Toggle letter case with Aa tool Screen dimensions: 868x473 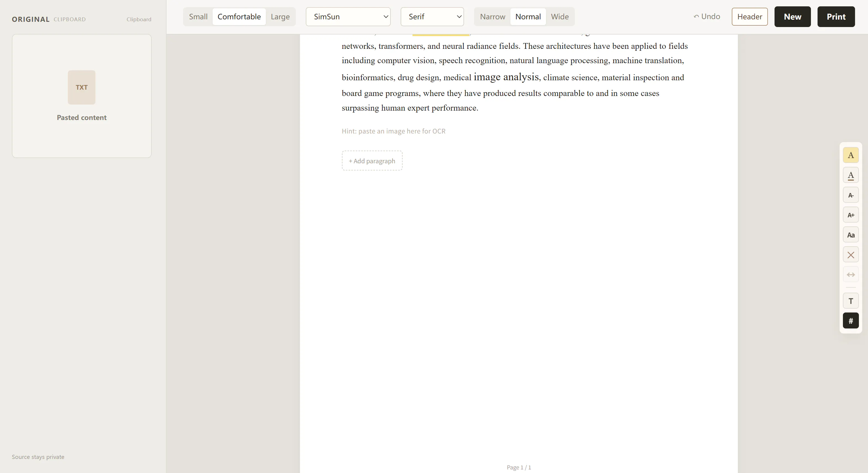click(x=850, y=235)
